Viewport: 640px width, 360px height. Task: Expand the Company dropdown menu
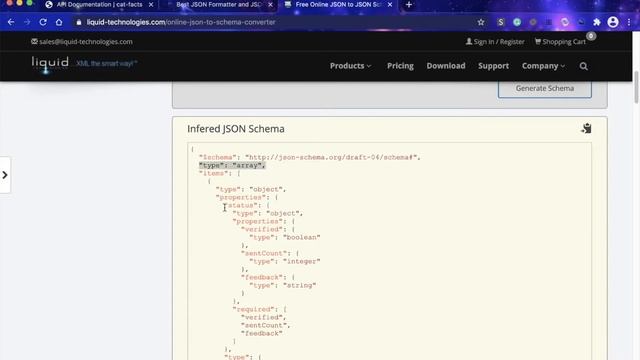click(543, 66)
